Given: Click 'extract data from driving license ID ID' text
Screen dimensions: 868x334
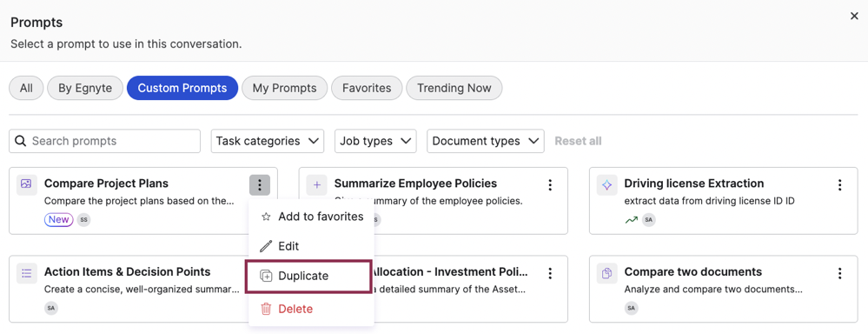Looking at the screenshot, I should (x=710, y=201).
